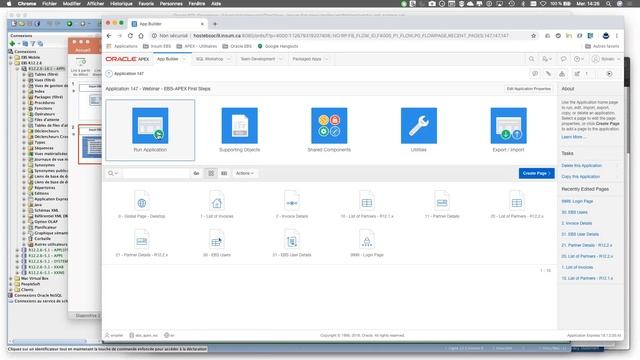Open the Learn More link in About
This screenshot has height=360, width=640.
click(x=573, y=137)
